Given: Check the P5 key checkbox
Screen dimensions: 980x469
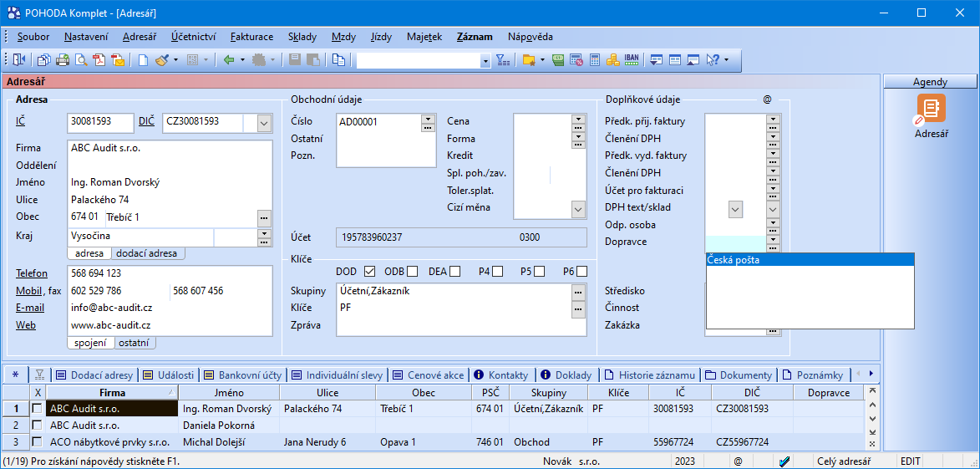Looking at the screenshot, I should click(540, 272).
